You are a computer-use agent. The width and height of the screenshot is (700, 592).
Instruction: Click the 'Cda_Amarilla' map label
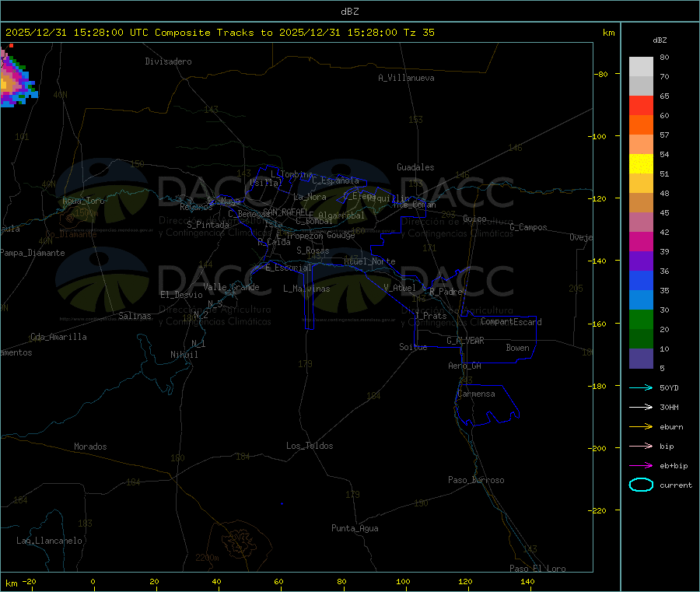point(58,337)
